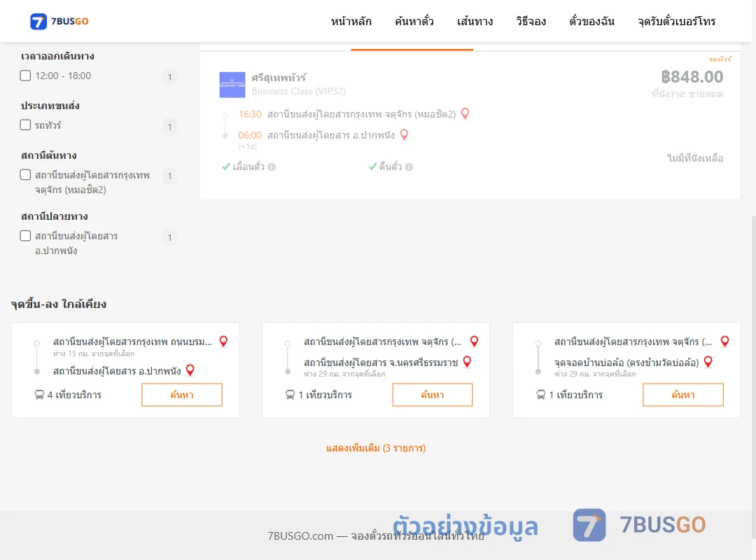756x560 pixels.
Task: Click the green checkmark beside เลื่อนตั๋ว
Action: (225, 167)
